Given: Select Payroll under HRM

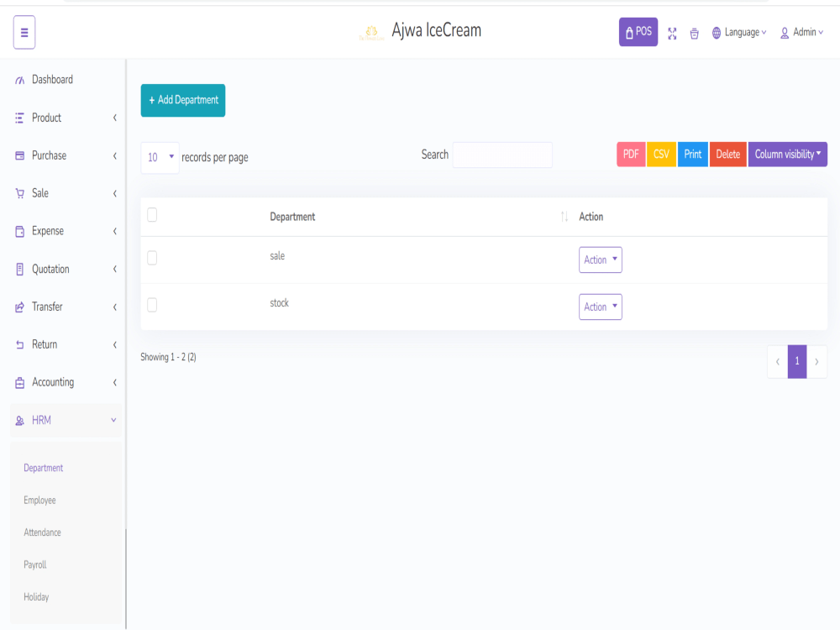Looking at the screenshot, I should [x=34, y=564].
